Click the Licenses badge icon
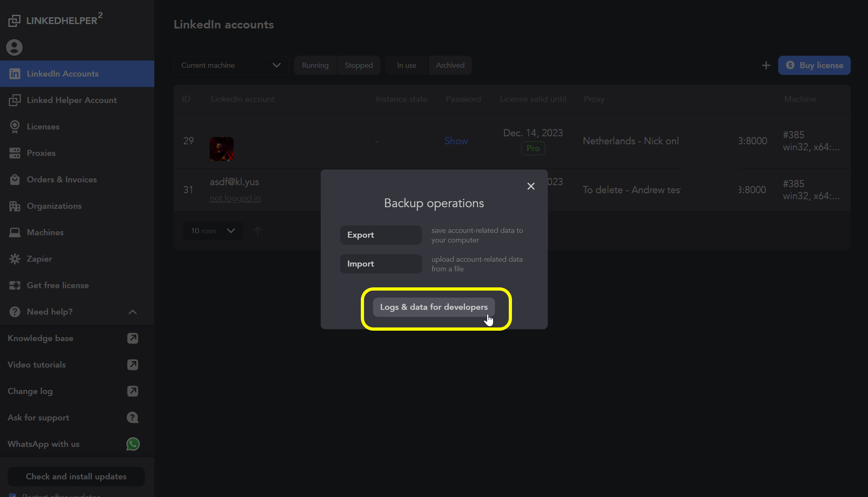The width and height of the screenshot is (868, 497). pos(15,127)
